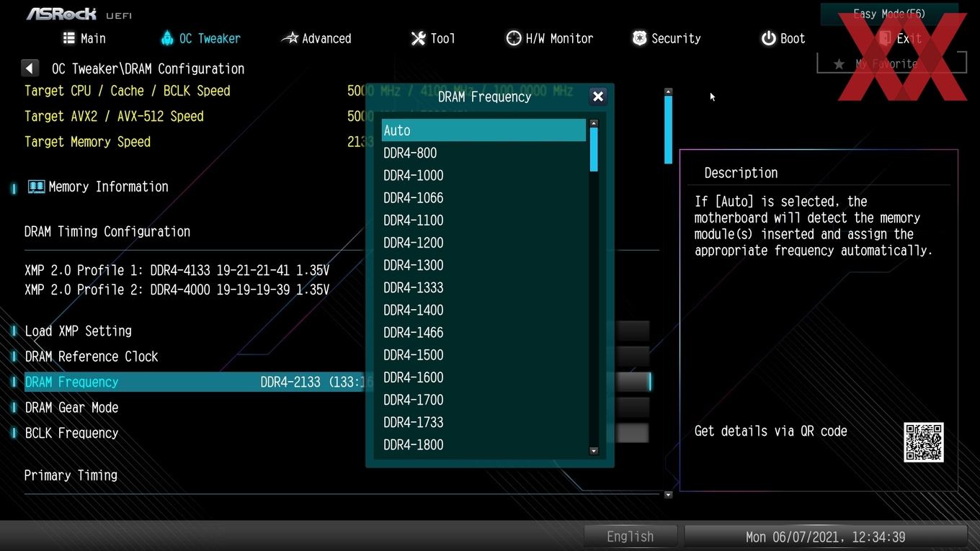Select DDR4-1500 in the list
980x551 pixels.
click(484, 355)
